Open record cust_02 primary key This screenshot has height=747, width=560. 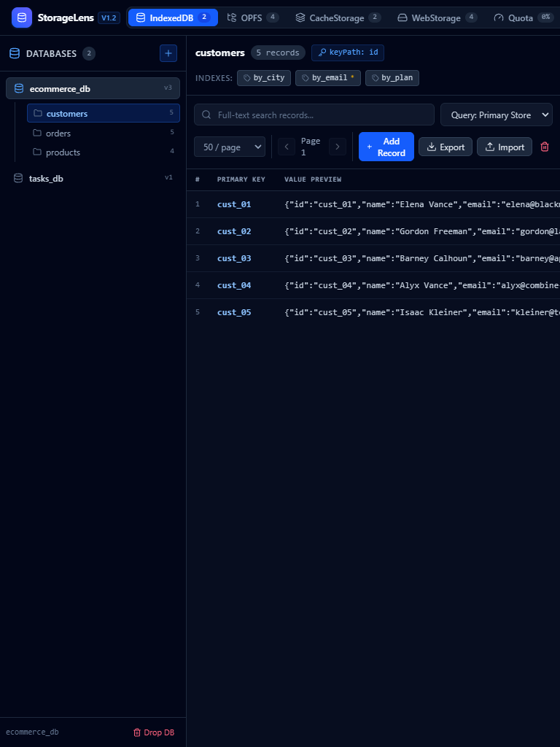(234, 231)
